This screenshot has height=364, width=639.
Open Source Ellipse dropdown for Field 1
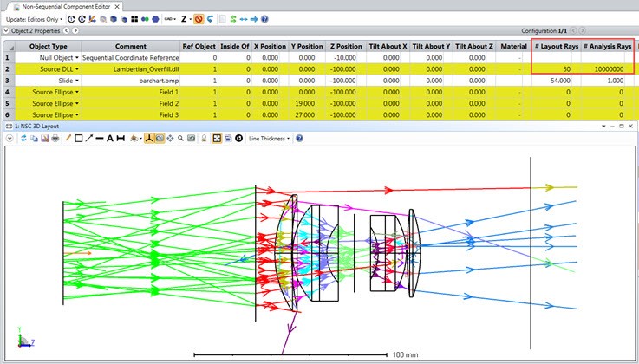(76, 92)
